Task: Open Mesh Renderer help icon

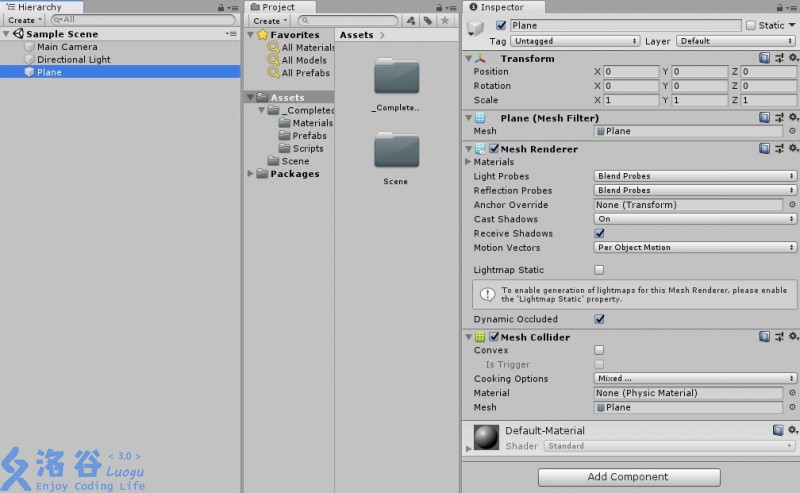Action: 764,149
